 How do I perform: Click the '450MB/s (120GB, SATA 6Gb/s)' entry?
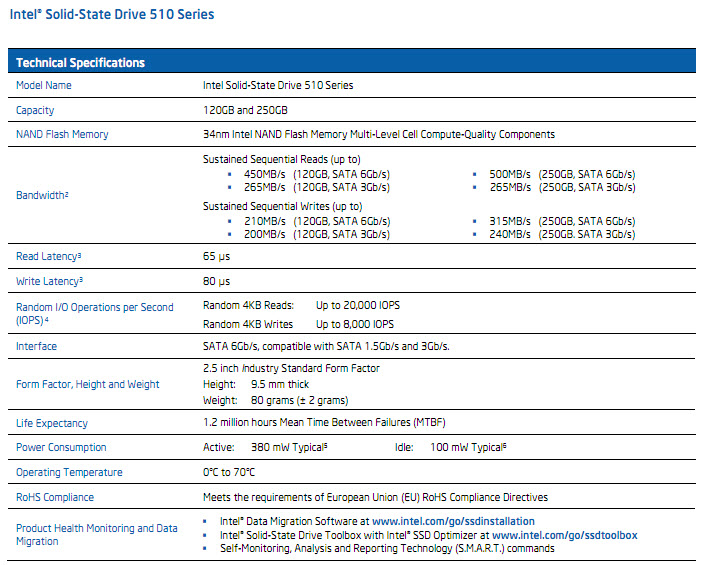[317, 174]
